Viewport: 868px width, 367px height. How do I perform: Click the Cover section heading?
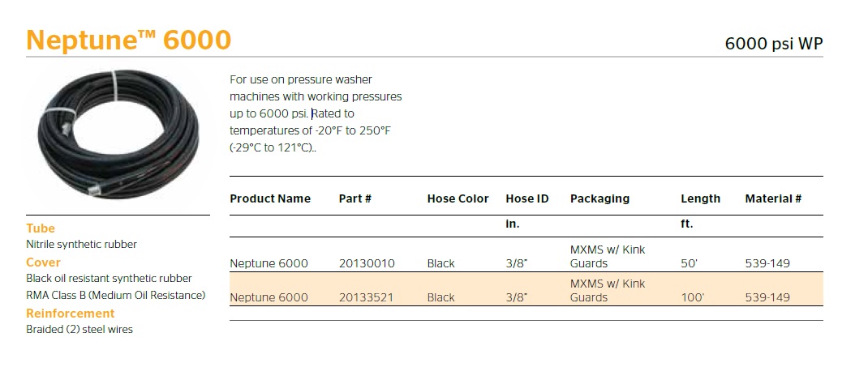pyautogui.click(x=44, y=262)
